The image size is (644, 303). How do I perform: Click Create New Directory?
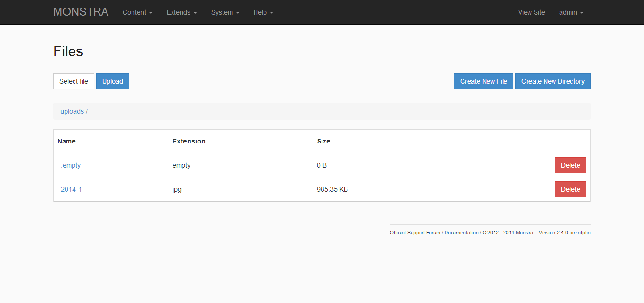[553, 81]
